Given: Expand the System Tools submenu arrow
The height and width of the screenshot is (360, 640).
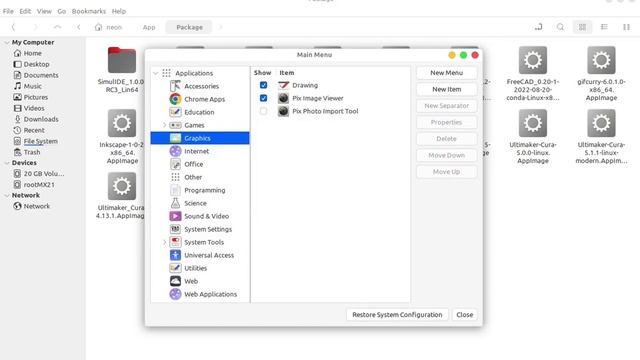Looking at the screenshot, I should [164, 242].
